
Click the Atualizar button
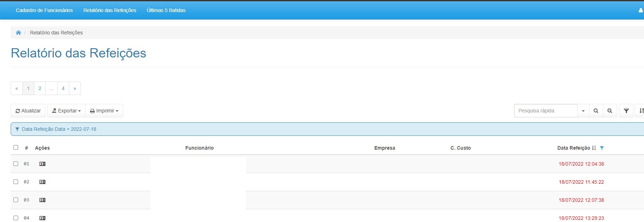(x=28, y=111)
